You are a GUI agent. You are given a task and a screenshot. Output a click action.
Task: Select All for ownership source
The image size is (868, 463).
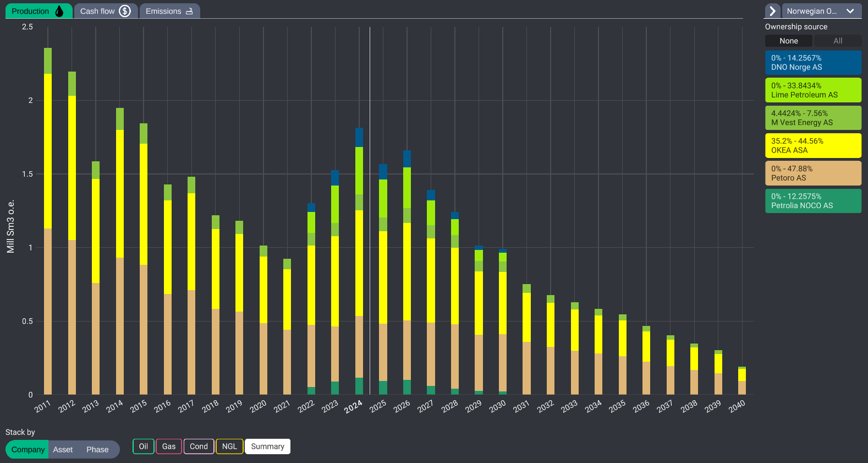click(837, 41)
